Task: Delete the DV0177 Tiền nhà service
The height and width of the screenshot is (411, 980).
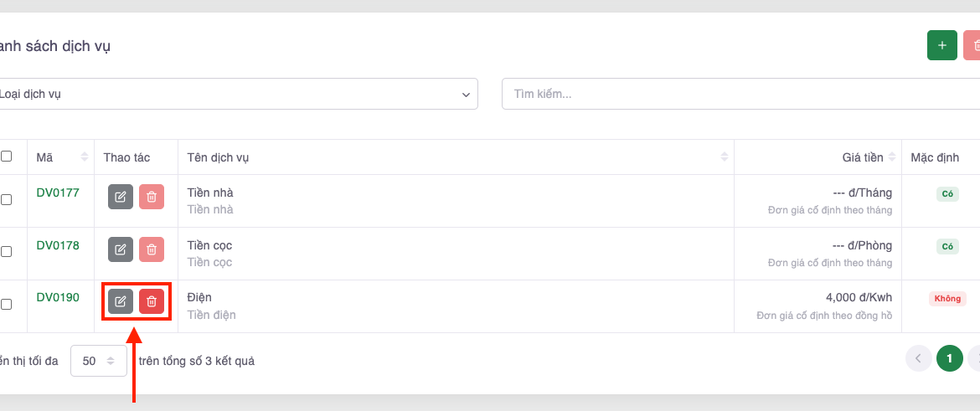Action: pyautogui.click(x=152, y=197)
